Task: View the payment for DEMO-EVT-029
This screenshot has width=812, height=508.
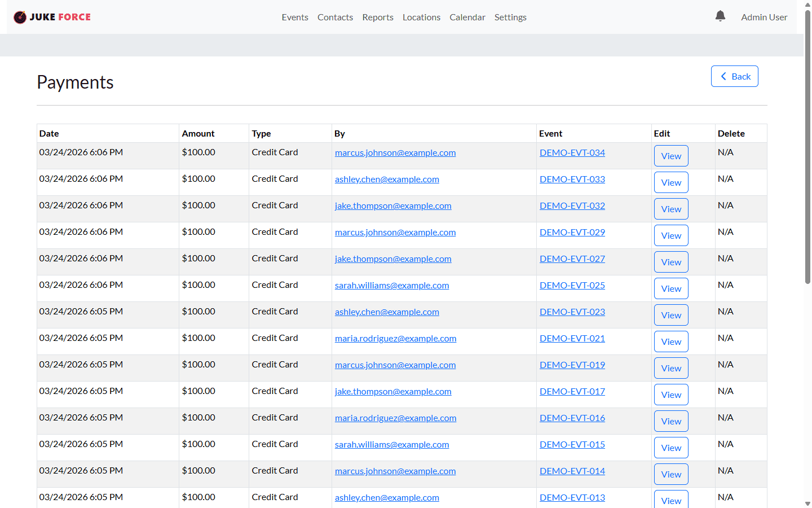Action: (x=671, y=236)
